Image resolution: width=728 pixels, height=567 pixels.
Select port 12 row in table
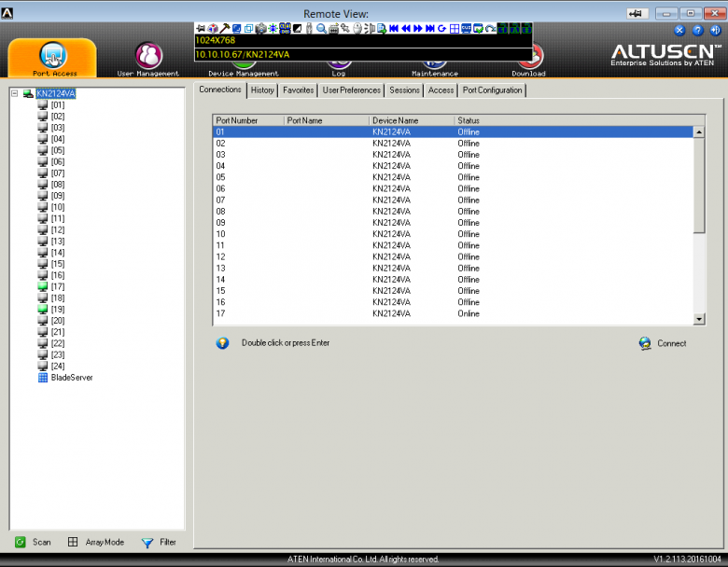[x=454, y=256]
